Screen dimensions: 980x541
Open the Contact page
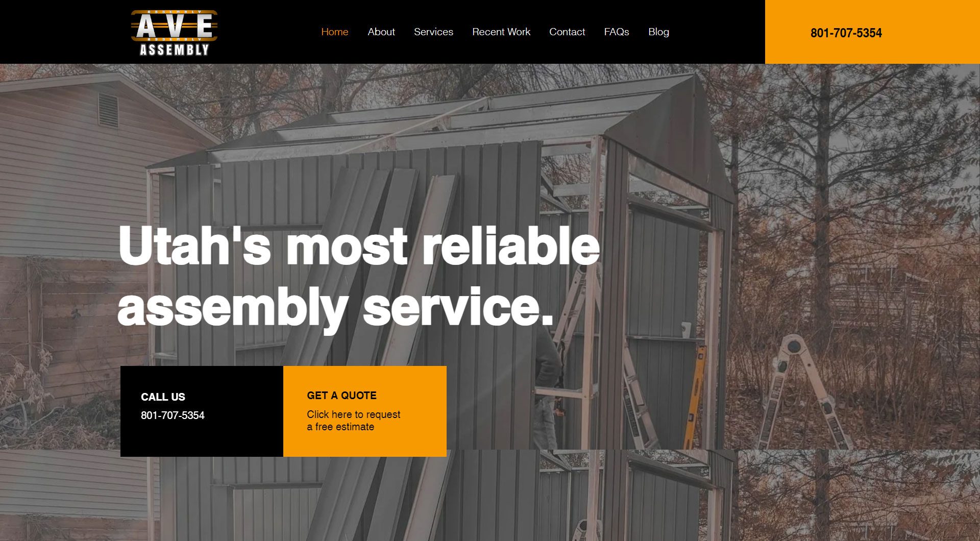coord(567,32)
